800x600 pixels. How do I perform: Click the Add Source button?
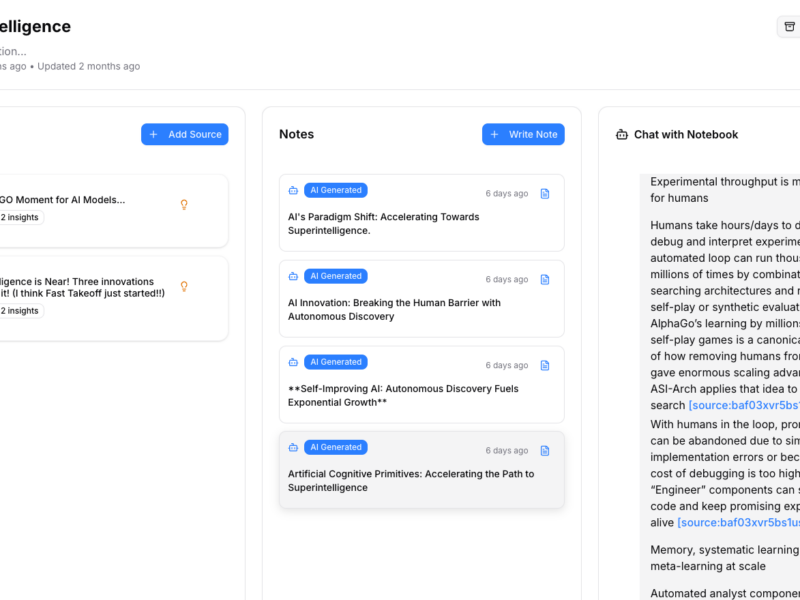tap(185, 134)
